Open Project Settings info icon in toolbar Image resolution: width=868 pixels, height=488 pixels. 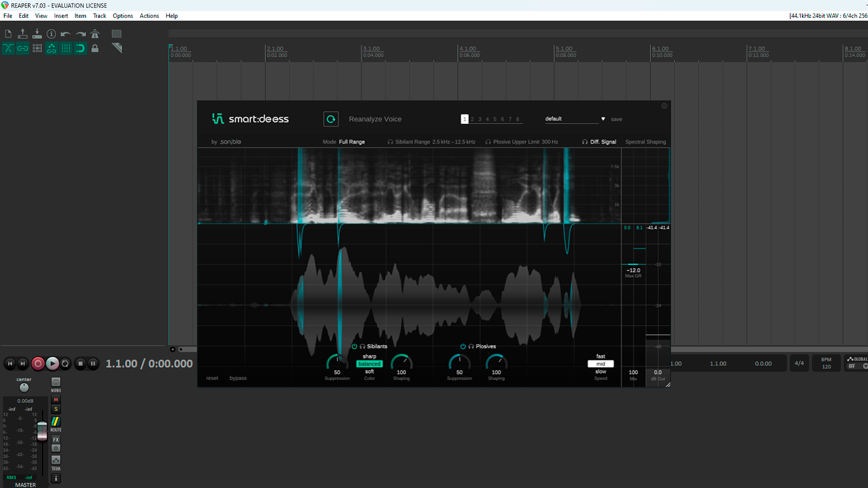(x=51, y=34)
